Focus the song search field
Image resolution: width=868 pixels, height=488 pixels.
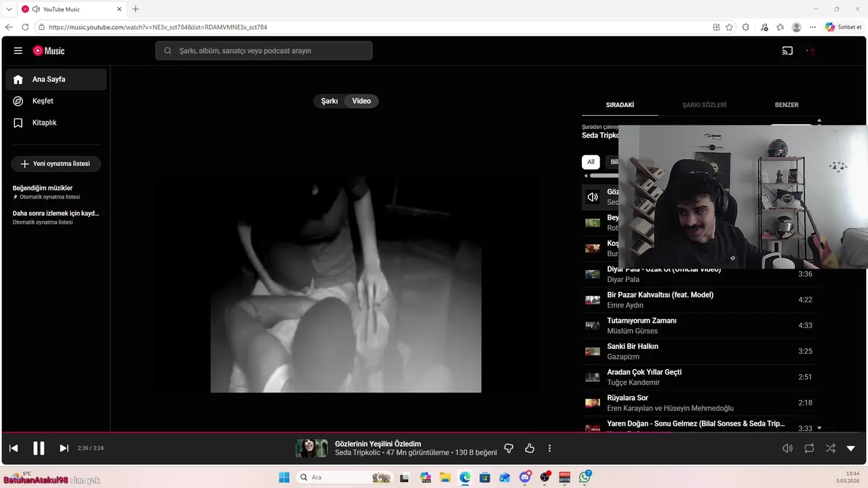[264, 51]
